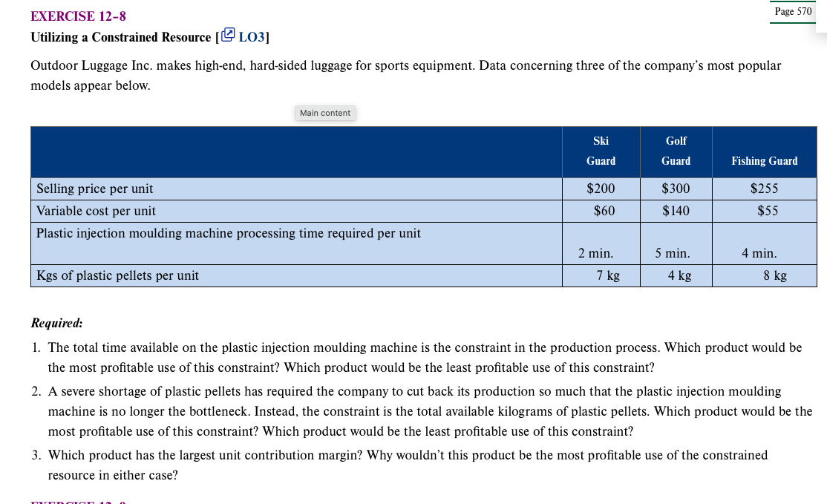
Task: Click requirement item number 1
Action: point(36,347)
